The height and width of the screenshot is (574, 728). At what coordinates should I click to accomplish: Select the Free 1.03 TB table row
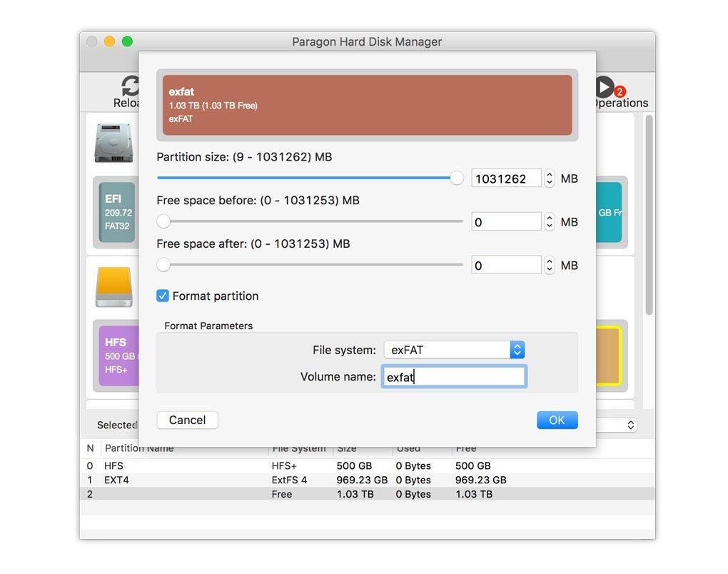(x=368, y=494)
